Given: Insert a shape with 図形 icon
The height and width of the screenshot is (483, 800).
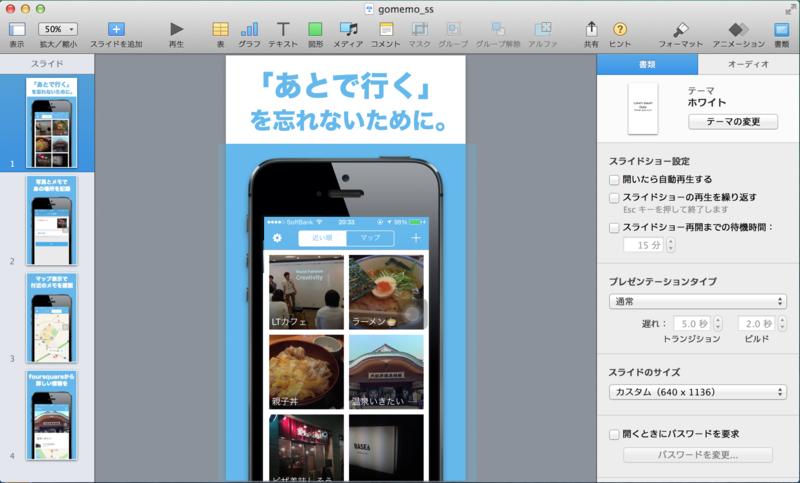Looking at the screenshot, I should (315, 30).
